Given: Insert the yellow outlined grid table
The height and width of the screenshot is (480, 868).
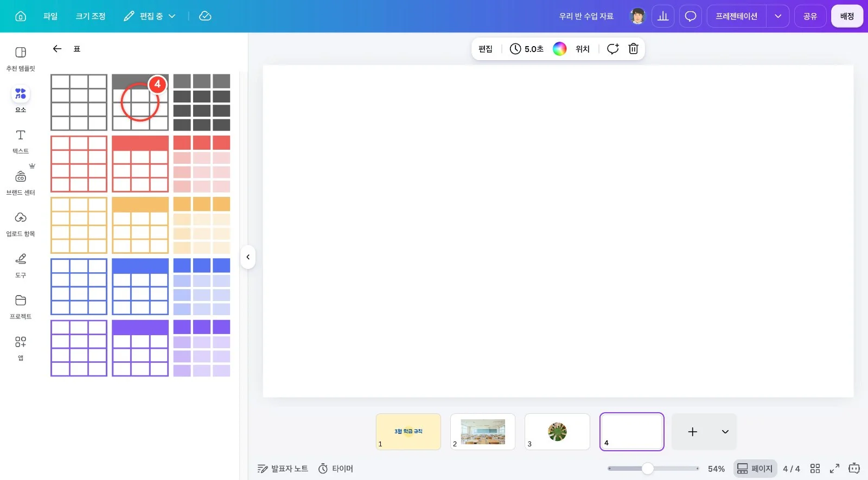Looking at the screenshot, I should [79, 225].
